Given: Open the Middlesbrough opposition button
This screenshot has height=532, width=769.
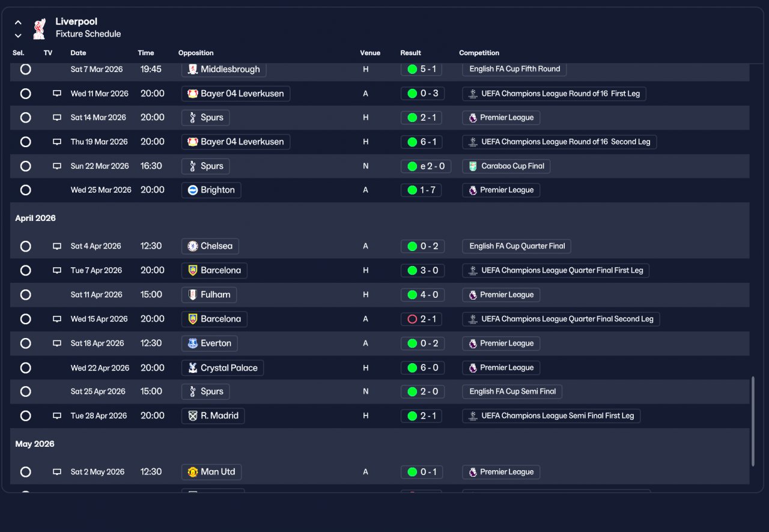Looking at the screenshot, I should (223, 69).
